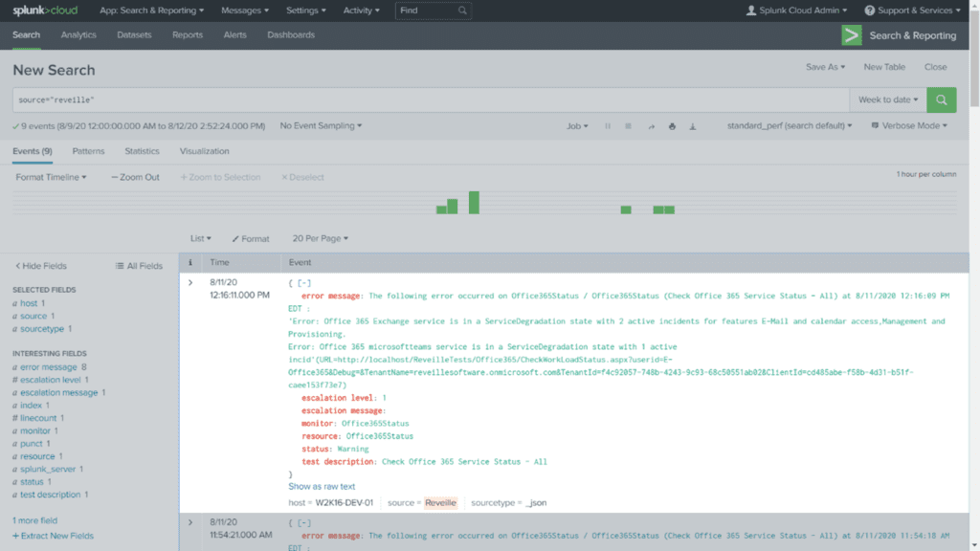980x551 pixels.
Task: Open standard_perf workload pool dropdown
Action: [790, 125]
